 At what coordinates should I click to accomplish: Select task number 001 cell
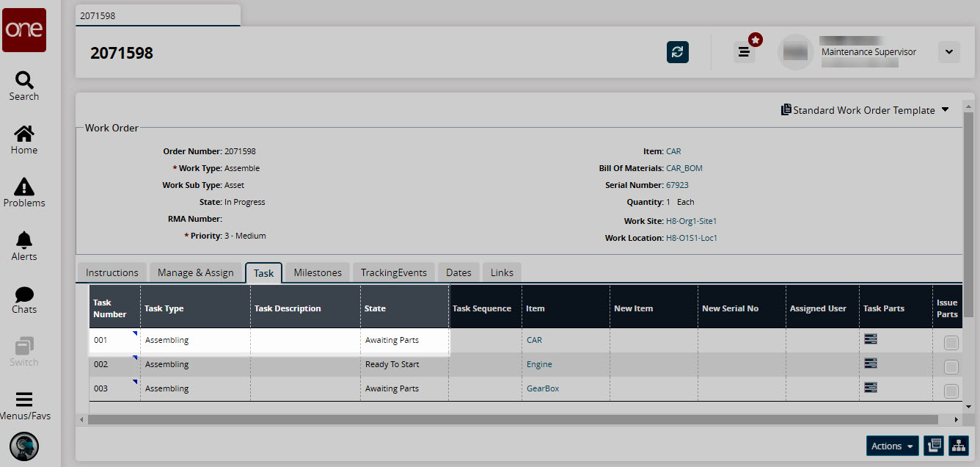(x=114, y=340)
